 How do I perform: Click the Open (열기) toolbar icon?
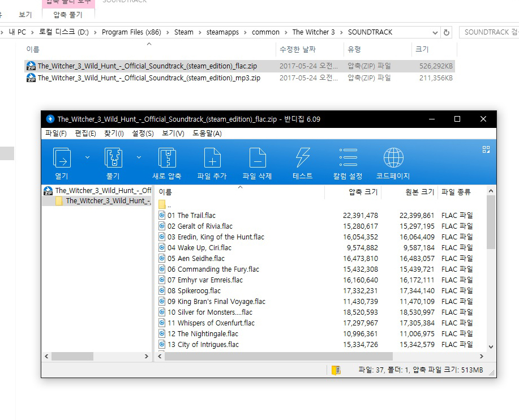point(62,157)
